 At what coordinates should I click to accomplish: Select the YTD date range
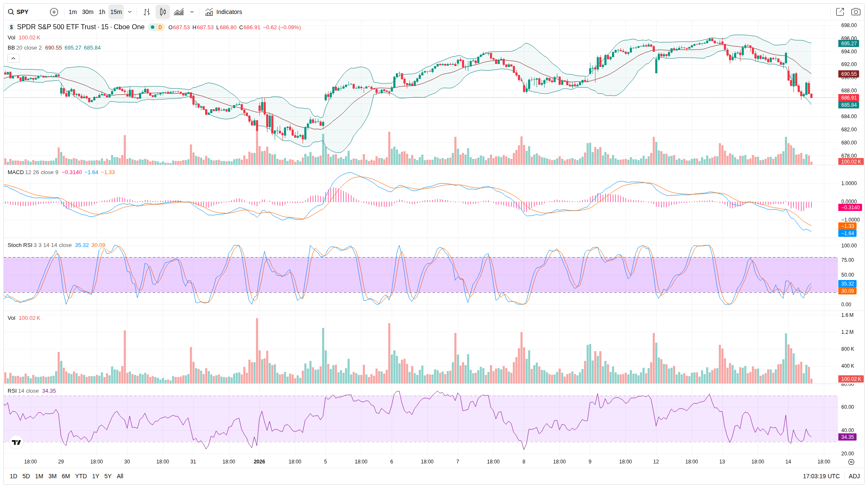[81, 476]
